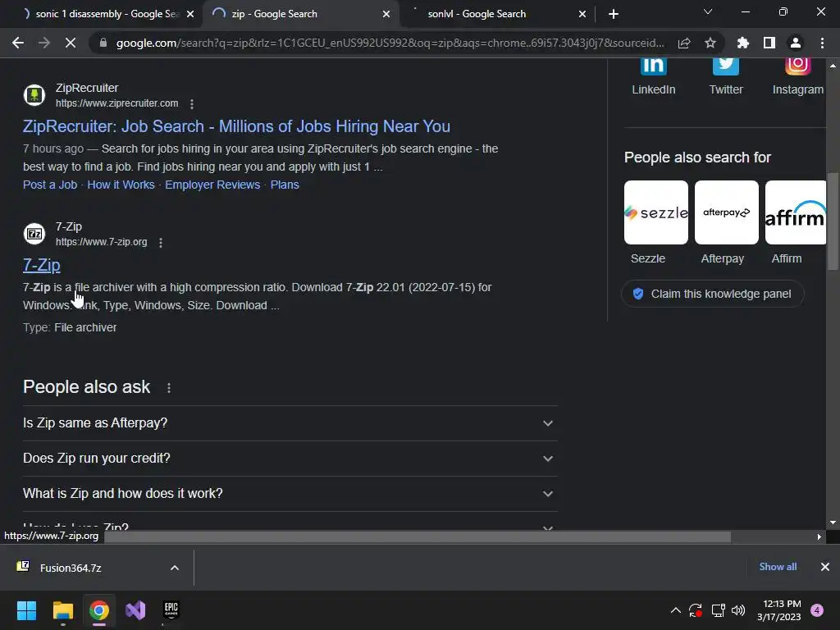Open the 'Post a Job' sitelink

[50, 185]
